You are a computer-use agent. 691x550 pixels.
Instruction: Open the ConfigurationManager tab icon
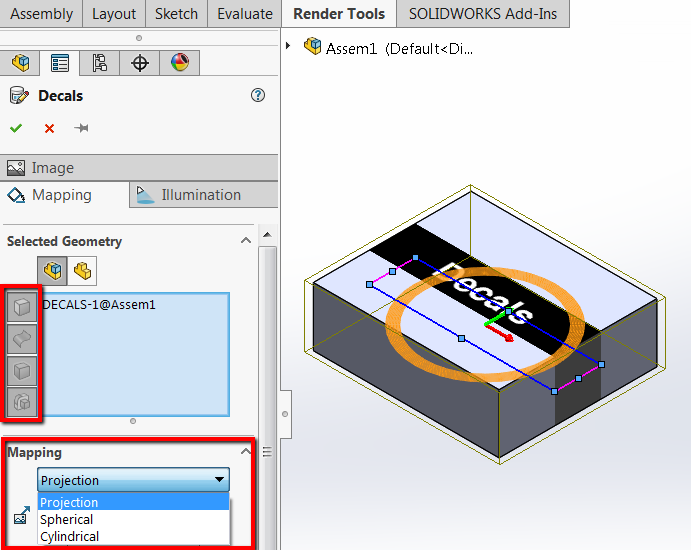click(x=100, y=63)
